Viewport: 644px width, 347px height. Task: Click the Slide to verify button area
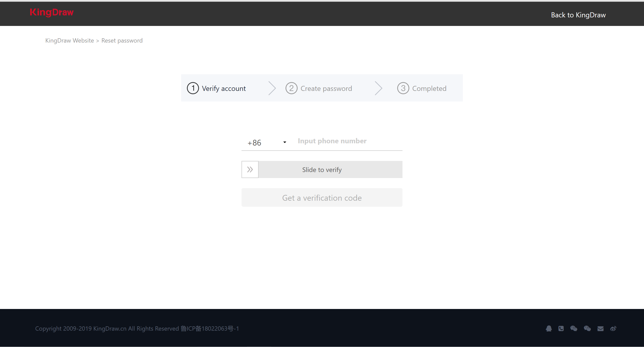click(x=322, y=169)
